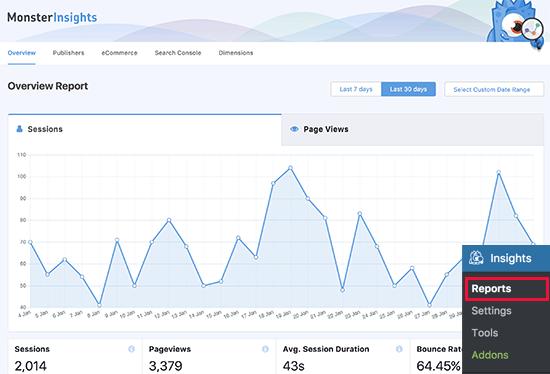Click the Avg. Session Duration label
The image size is (550, 374).
pyautogui.click(x=326, y=349)
